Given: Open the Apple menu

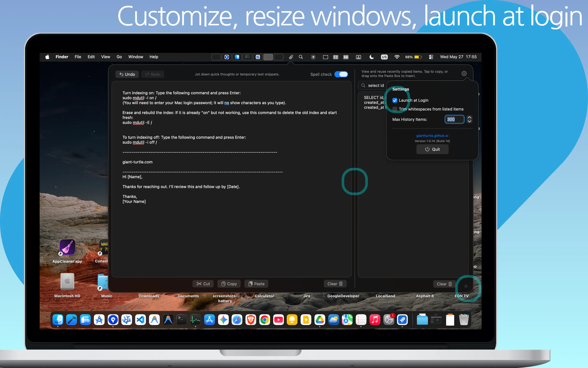Looking at the screenshot, I should 47,57.
